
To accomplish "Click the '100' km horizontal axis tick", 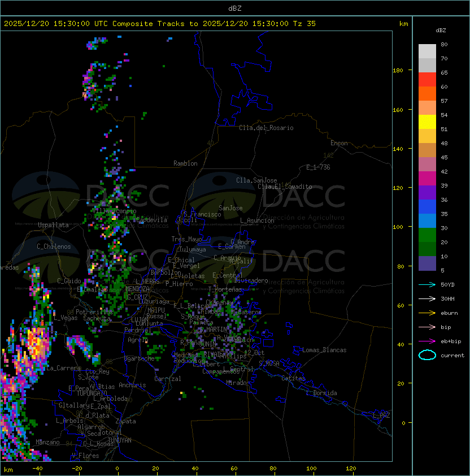I will pos(311,469).
